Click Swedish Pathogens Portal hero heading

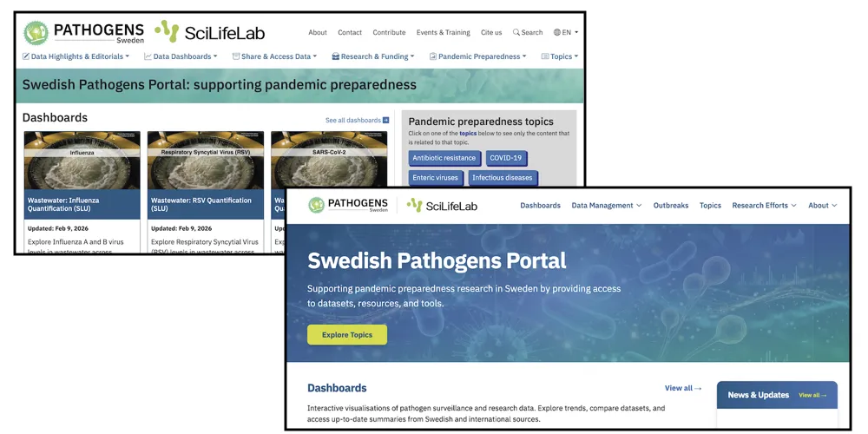[x=437, y=260]
